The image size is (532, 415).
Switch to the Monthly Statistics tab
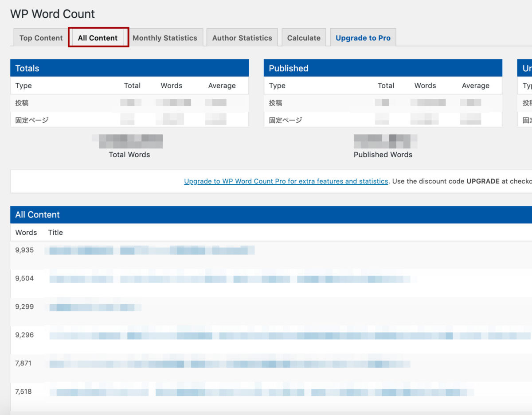pyautogui.click(x=164, y=38)
